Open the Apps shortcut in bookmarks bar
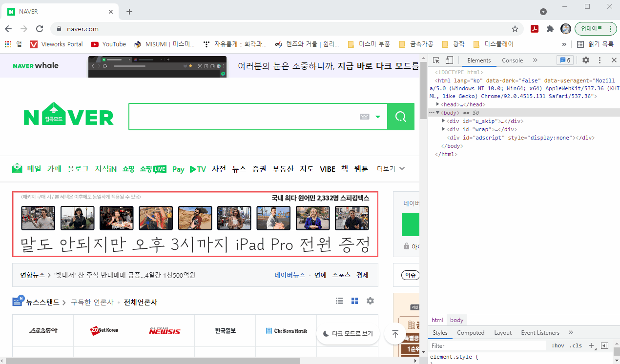 (x=13, y=44)
